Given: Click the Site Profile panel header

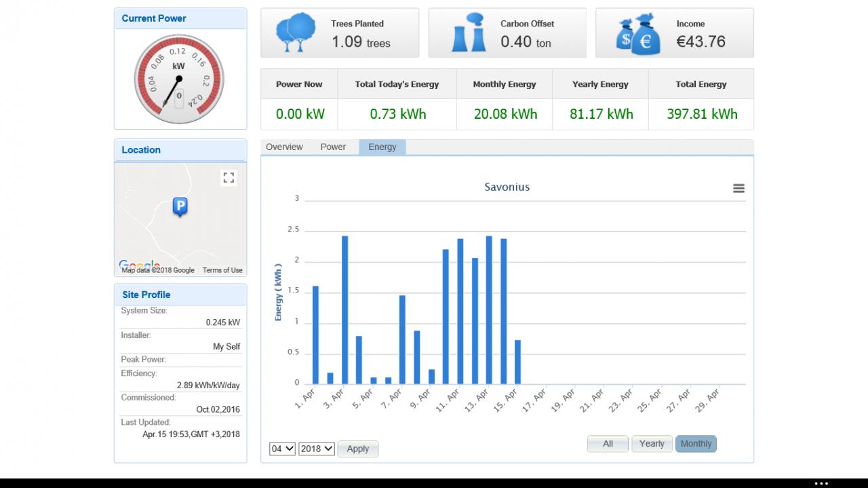Looking at the screenshot, I should (180, 295).
